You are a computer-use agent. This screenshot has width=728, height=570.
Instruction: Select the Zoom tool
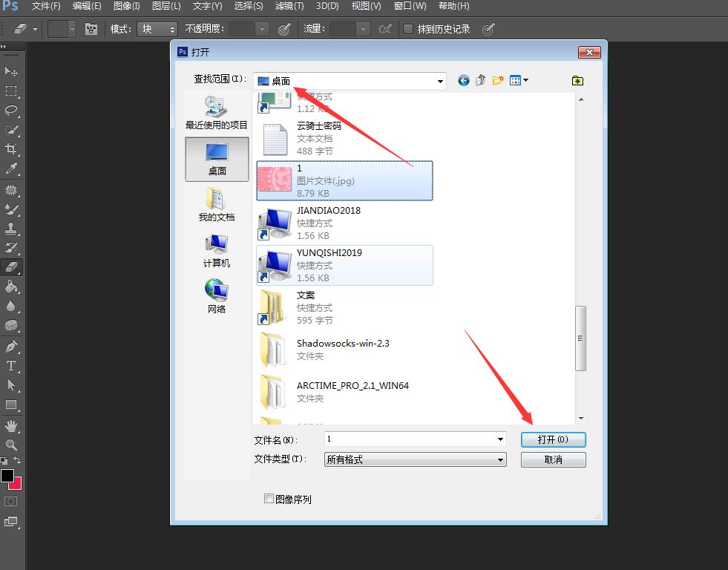[10, 445]
